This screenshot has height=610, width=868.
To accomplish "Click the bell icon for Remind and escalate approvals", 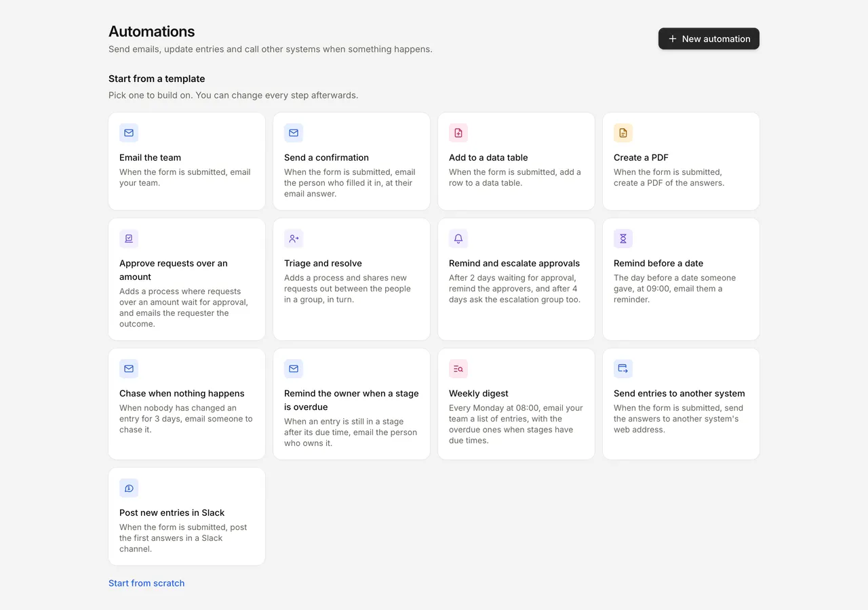I will pos(458,239).
